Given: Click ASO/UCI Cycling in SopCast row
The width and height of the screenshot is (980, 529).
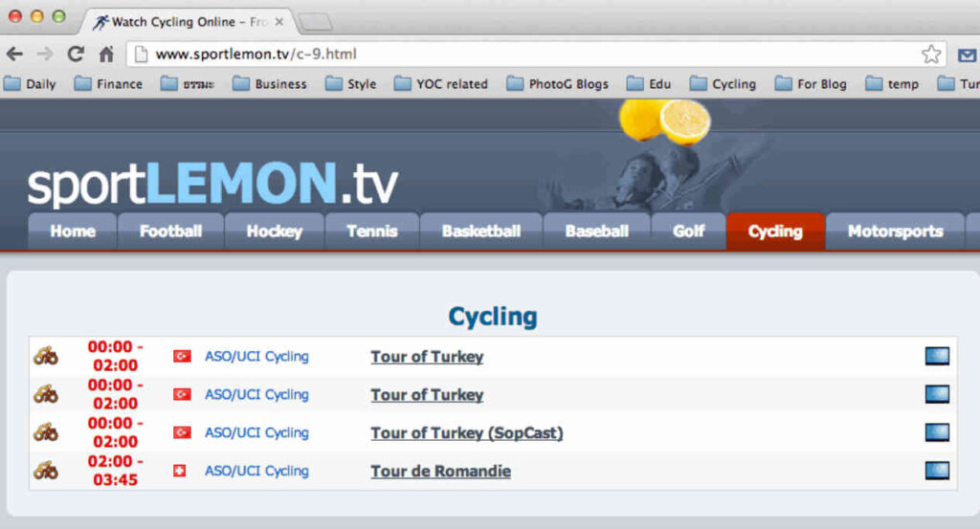Looking at the screenshot, I should coord(256,432).
